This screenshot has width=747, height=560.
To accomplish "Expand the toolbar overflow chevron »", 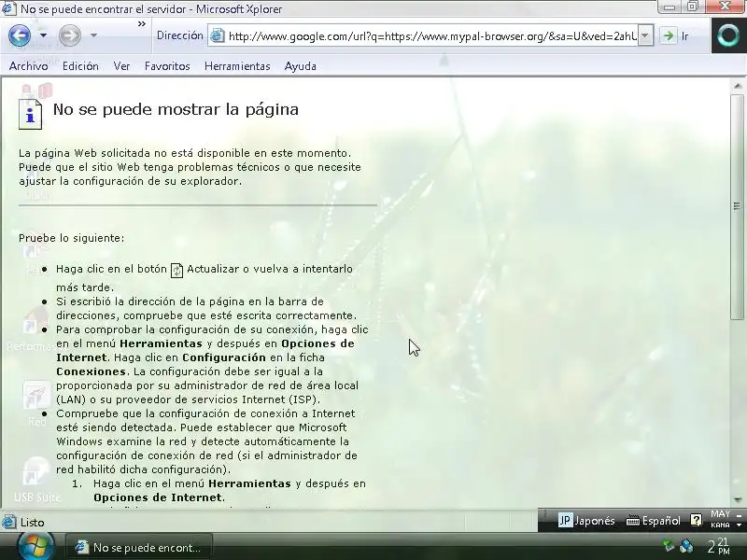I will tap(142, 24).
